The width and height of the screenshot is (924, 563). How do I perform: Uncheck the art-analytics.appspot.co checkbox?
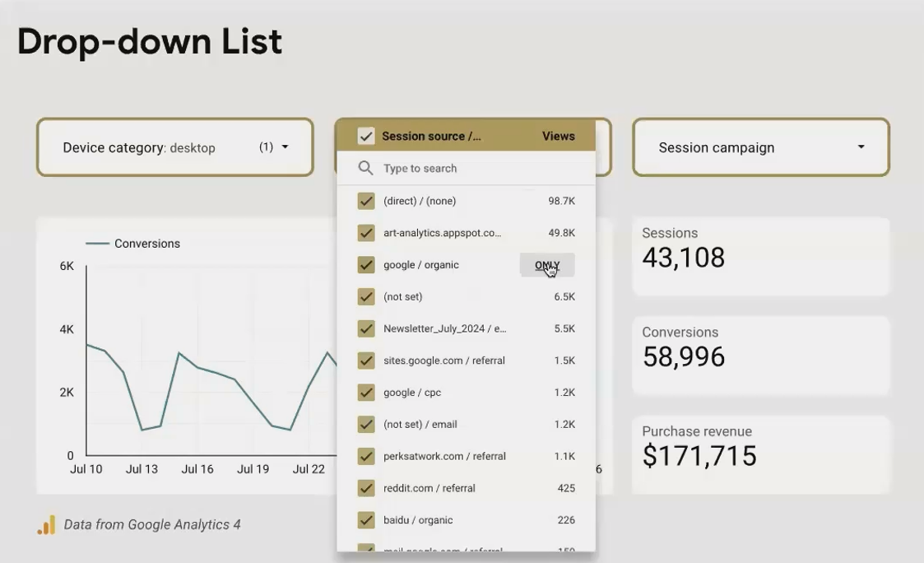click(366, 233)
